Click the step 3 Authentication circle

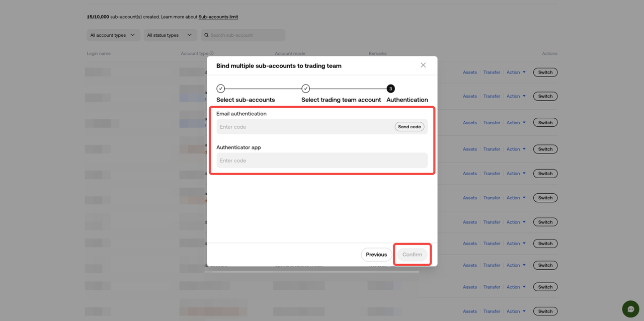click(x=390, y=89)
